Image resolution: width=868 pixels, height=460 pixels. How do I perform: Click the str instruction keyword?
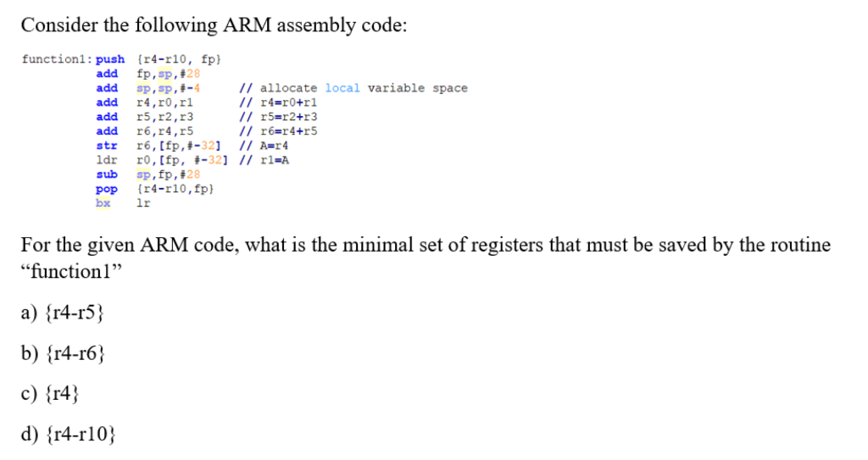click(107, 146)
